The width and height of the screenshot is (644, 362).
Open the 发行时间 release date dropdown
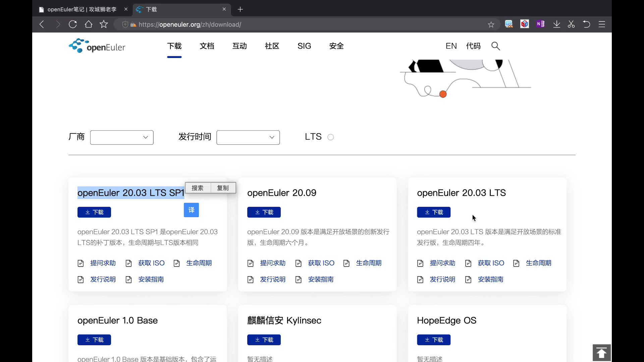coord(248,137)
